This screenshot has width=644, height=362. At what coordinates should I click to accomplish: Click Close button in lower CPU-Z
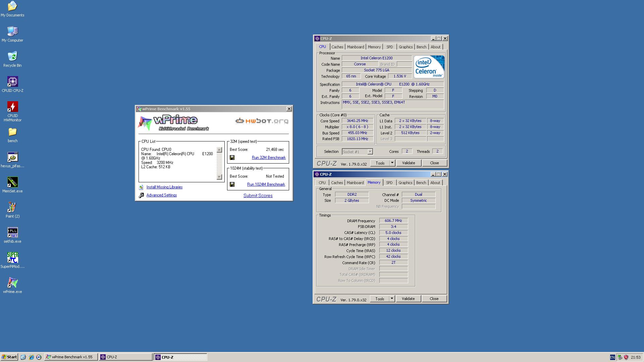(x=434, y=299)
